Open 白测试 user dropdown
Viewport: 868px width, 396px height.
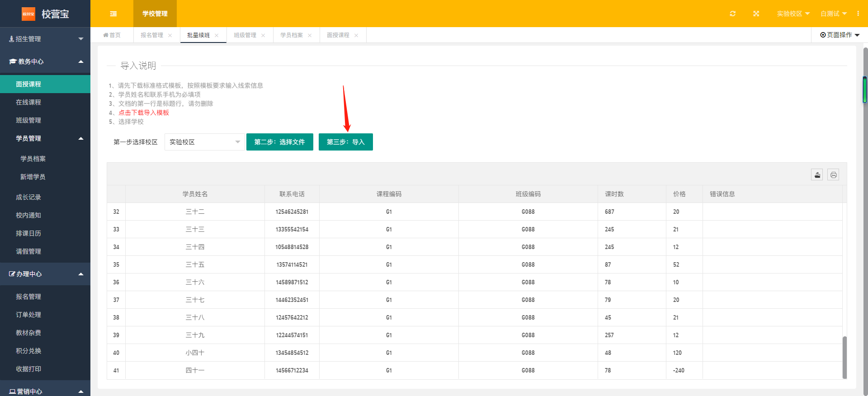(834, 14)
